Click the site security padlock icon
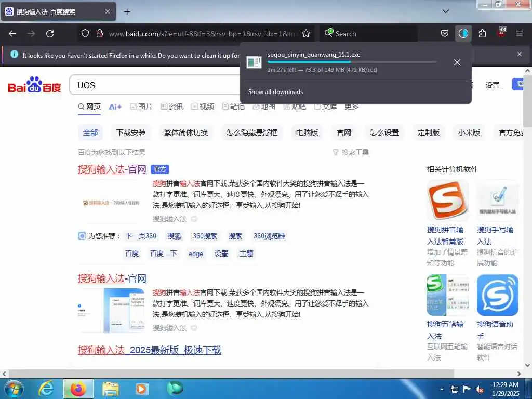This screenshot has width=532, height=399. tap(99, 34)
